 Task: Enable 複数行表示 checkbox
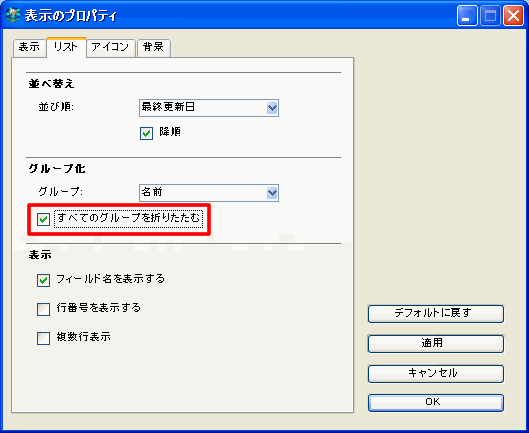44,338
